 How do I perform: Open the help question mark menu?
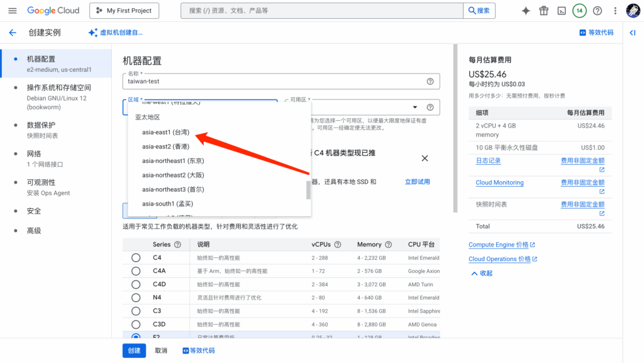coord(597,11)
